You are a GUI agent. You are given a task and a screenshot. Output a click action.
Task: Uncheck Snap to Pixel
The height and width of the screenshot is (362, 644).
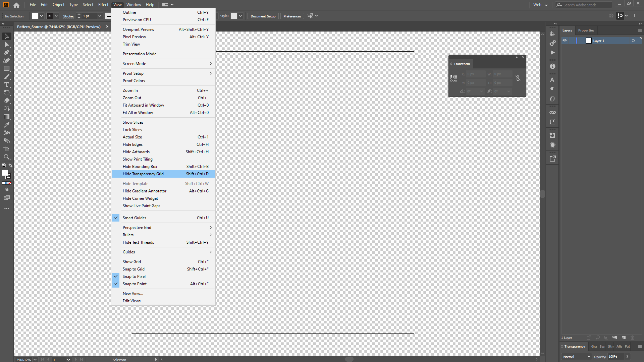[134, 277]
